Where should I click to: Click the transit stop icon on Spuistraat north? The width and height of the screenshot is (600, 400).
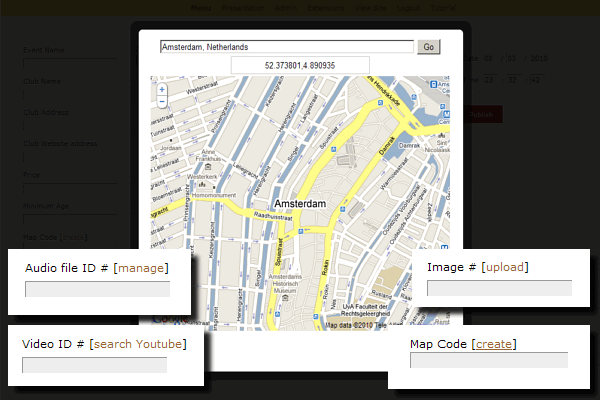click(x=334, y=149)
